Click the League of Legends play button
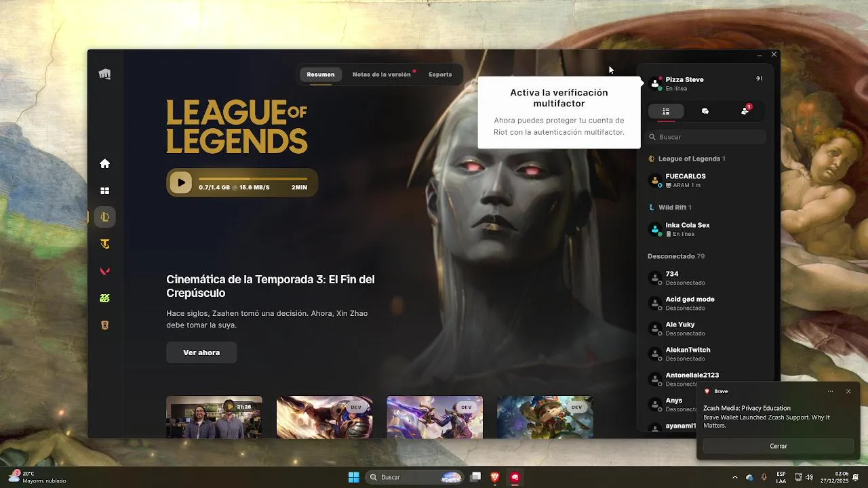This screenshot has width=868, height=488. (180, 182)
